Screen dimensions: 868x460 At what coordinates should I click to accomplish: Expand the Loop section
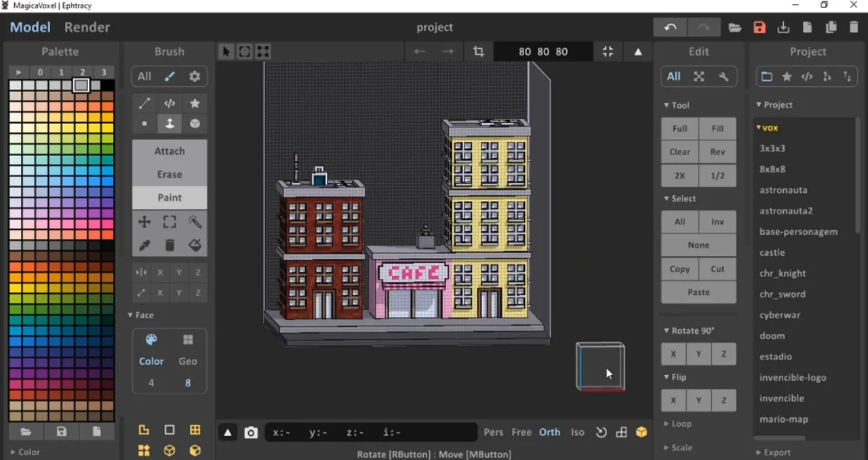(677, 424)
